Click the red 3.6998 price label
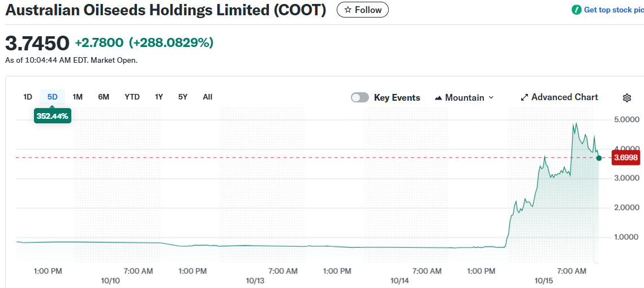Image resolution: width=644 pixels, height=288 pixels. pyautogui.click(x=625, y=158)
